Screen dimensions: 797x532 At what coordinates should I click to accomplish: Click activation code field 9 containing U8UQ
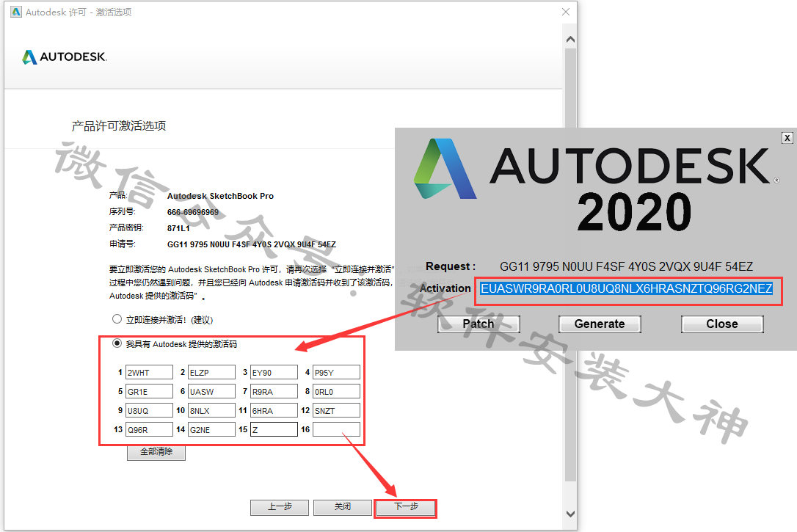pos(149,410)
